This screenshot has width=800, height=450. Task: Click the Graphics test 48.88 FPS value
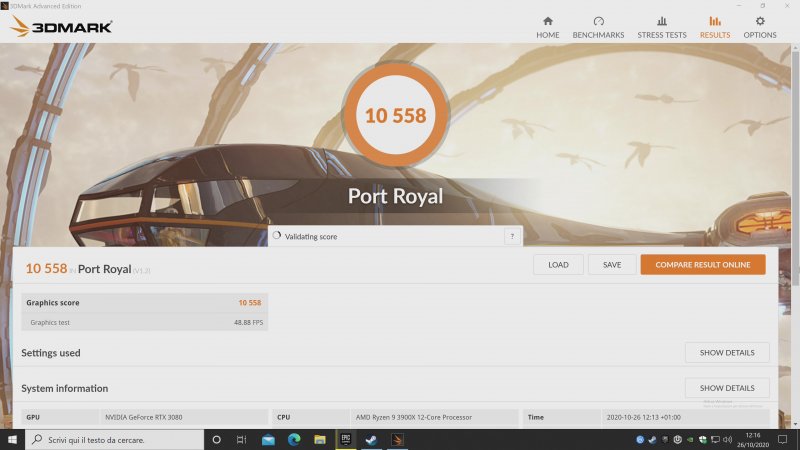click(x=248, y=322)
